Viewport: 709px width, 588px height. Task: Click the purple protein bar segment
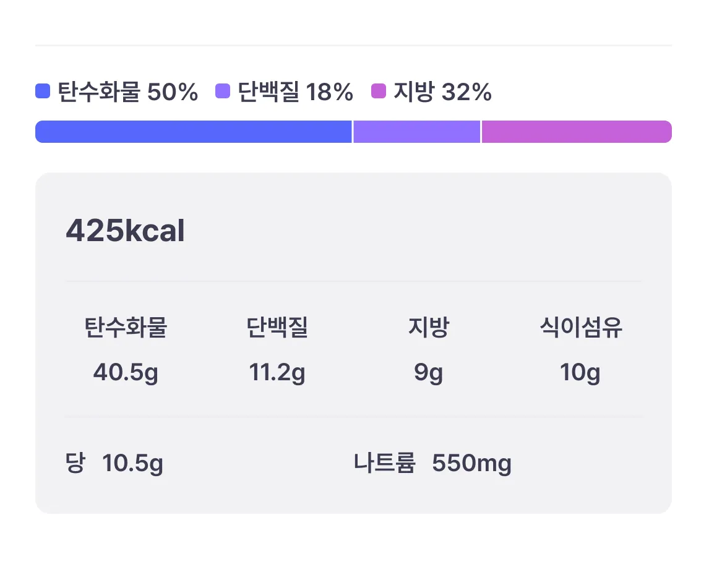pyautogui.click(x=417, y=132)
